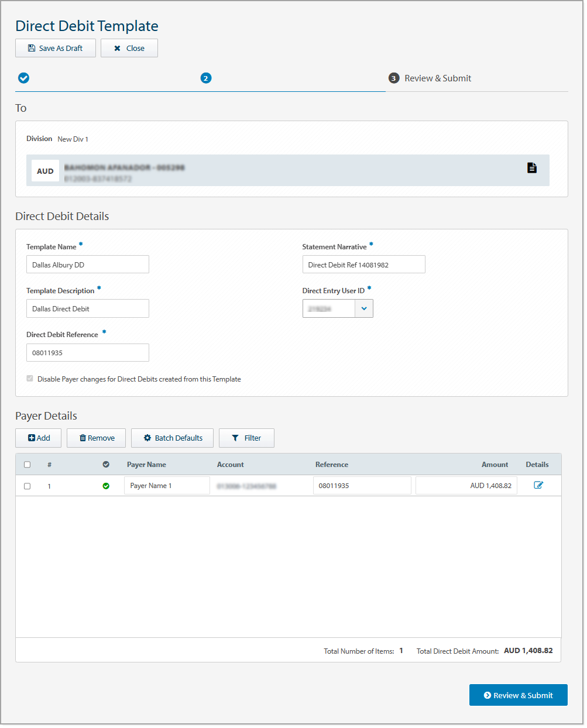Tick the checkbox for payer row 1
The image size is (587, 728).
[x=27, y=485]
